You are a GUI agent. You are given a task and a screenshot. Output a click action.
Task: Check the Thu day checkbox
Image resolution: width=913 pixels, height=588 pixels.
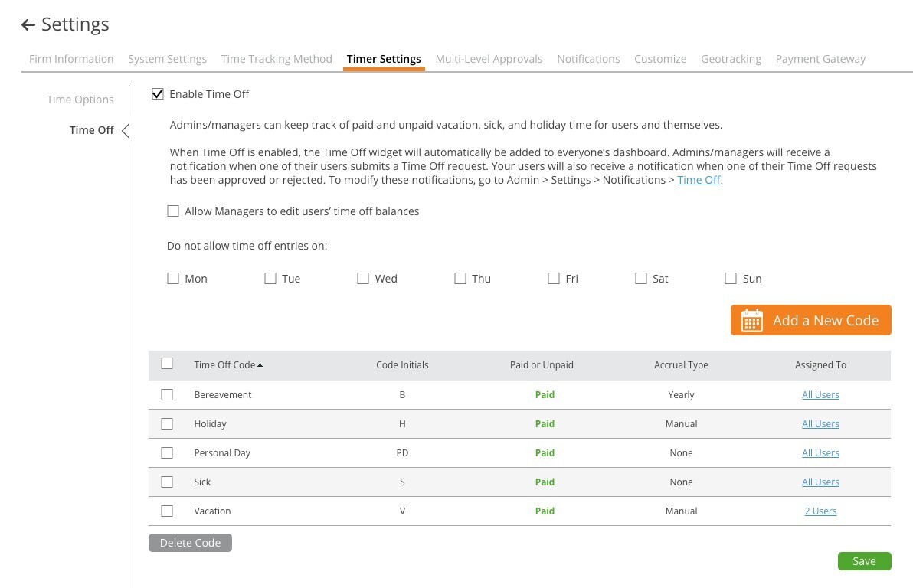(460, 278)
